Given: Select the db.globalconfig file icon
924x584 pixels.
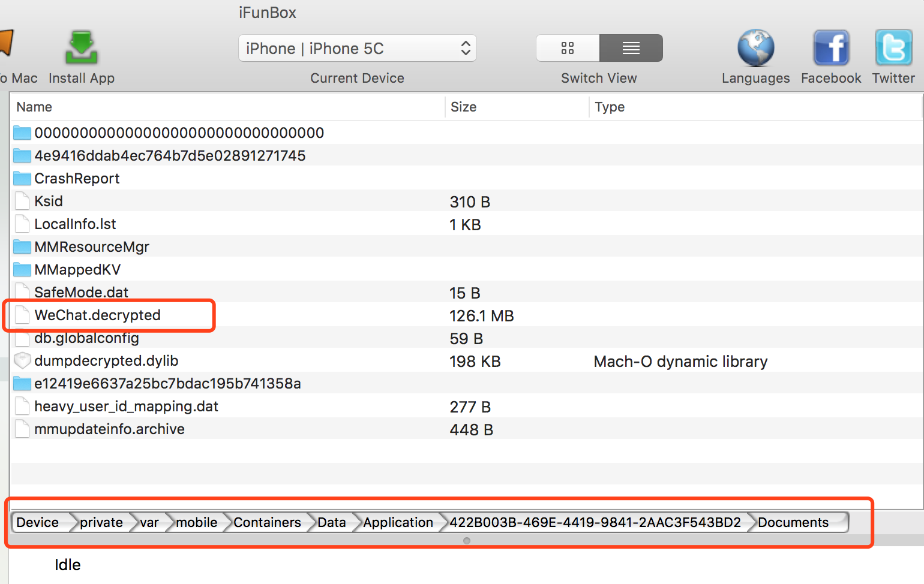Looking at the screenshot, I should pos(22,338).
